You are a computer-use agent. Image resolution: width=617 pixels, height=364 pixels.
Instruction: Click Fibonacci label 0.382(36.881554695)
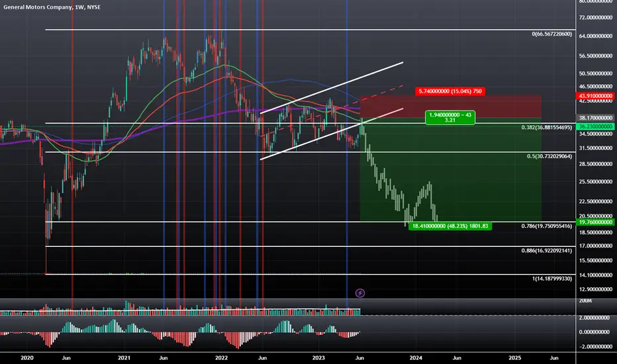(547, 127)
